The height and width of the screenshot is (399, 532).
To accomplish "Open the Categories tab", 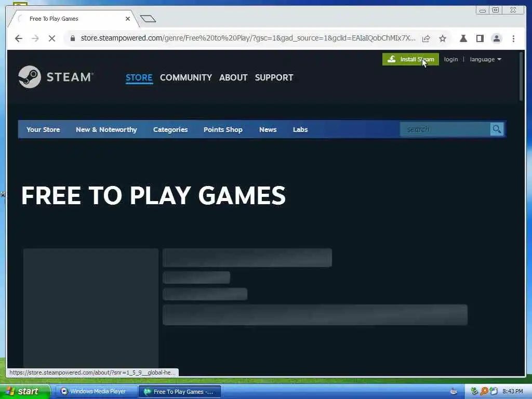I will [x=170, y=129].
